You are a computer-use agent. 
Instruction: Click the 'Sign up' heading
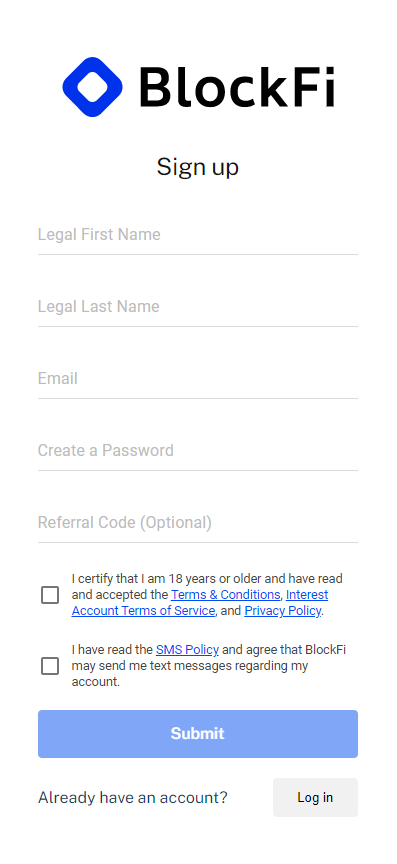pyautogui.click(x=198, y=167)
